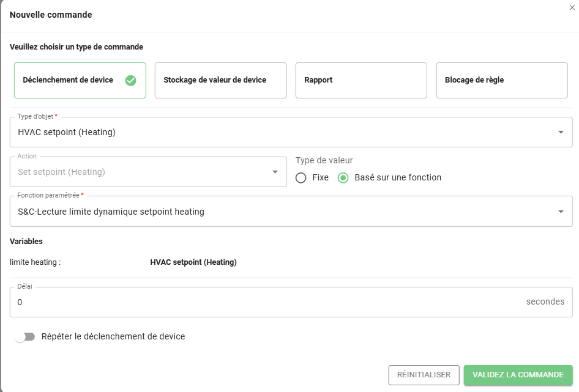Click the Fonction paramétrée dropdown arrow
The height and width of the screenshot is (392, 579).
561,212
